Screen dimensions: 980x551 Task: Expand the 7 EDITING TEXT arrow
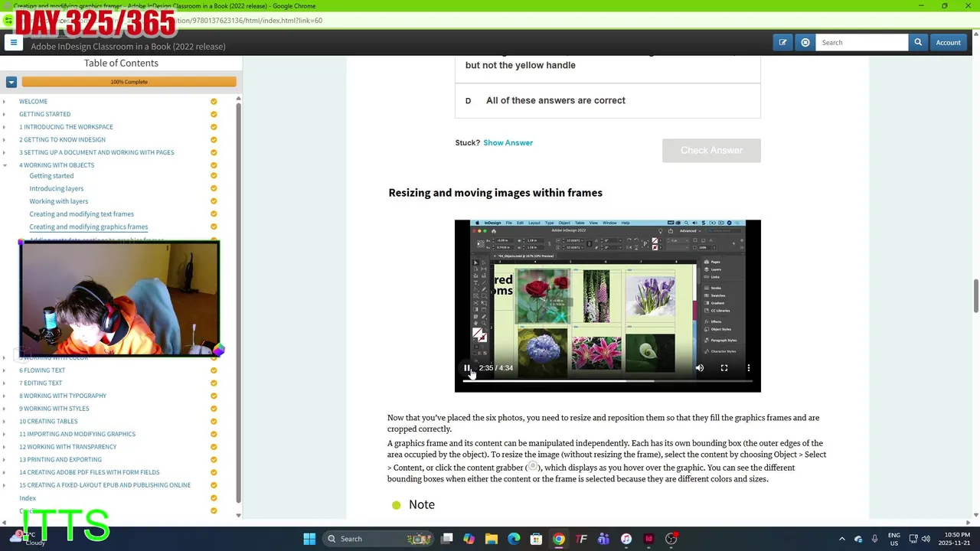[5, 383]
